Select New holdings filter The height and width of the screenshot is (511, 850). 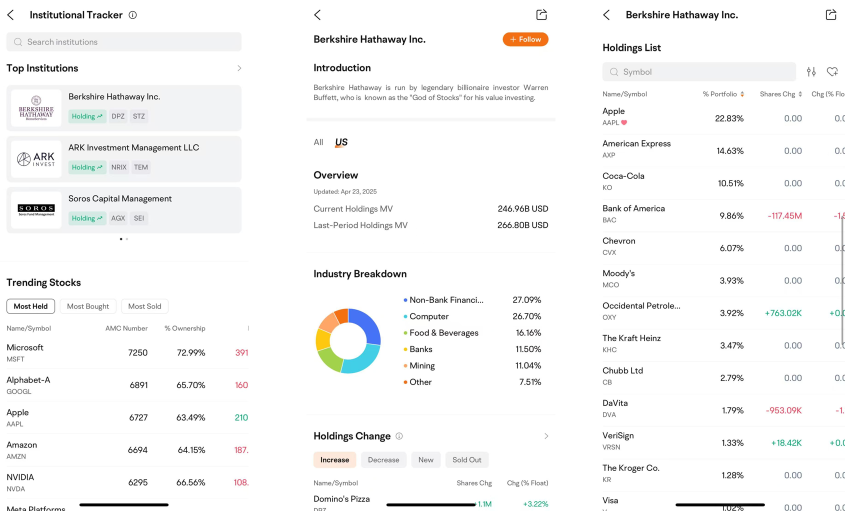[x=426, y=460]
